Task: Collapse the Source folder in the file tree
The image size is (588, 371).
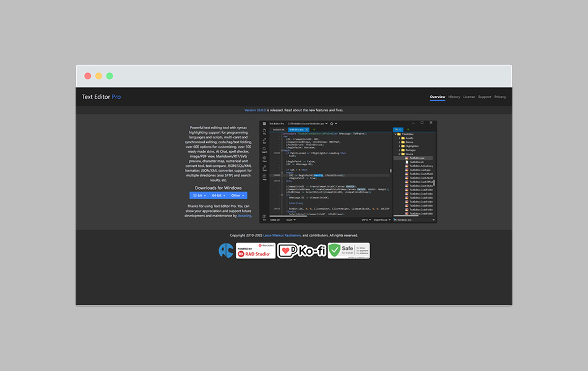Action: coord(399,154)
